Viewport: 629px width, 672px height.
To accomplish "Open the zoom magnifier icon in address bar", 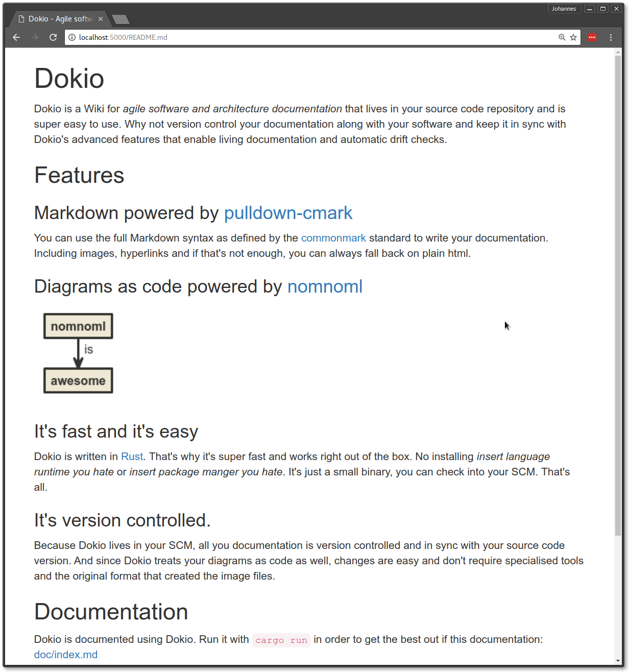I will (x=562, y=37).
